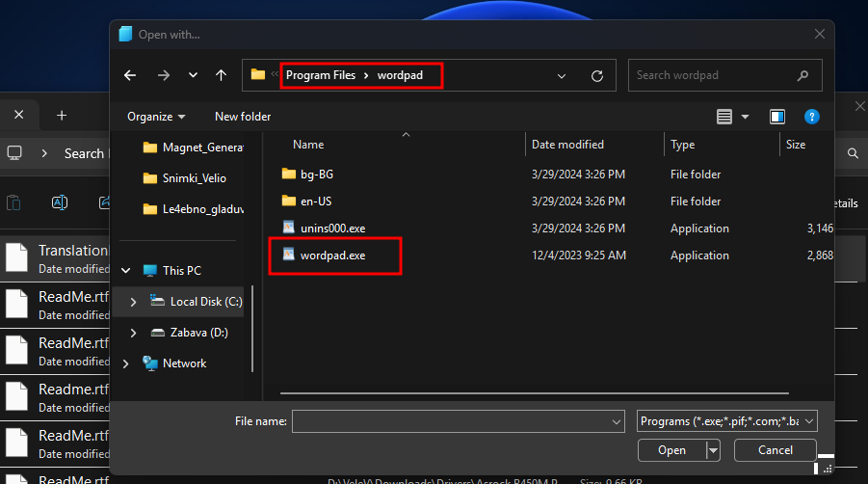Expand the breadcrumb arrow after Program Files
The height and width of the screenshot is (484, 868).
click(x=366, y=75)
